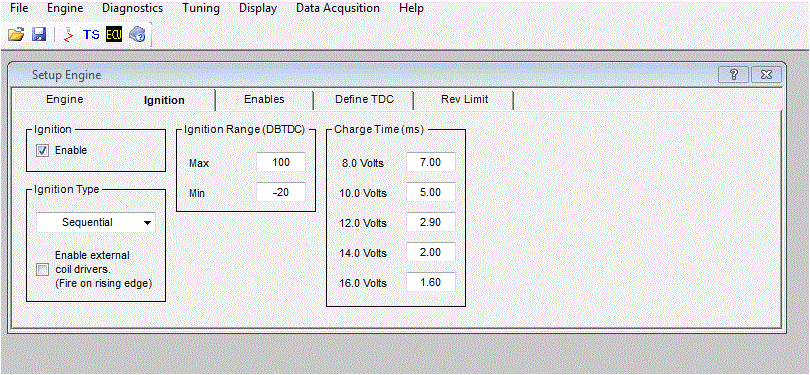Close the Setup Engine dialog
Image resolution: width=810 pixels, height=375 pixels.
[x=767, y=74]
